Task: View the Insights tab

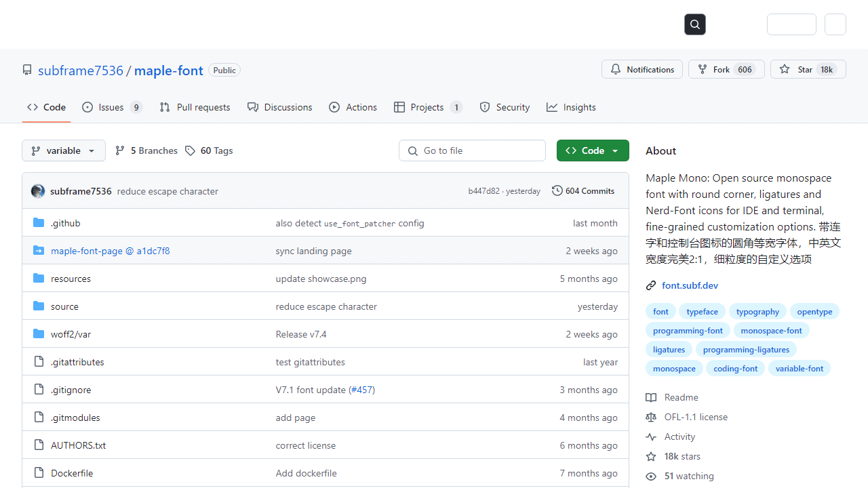Action: 572,107
